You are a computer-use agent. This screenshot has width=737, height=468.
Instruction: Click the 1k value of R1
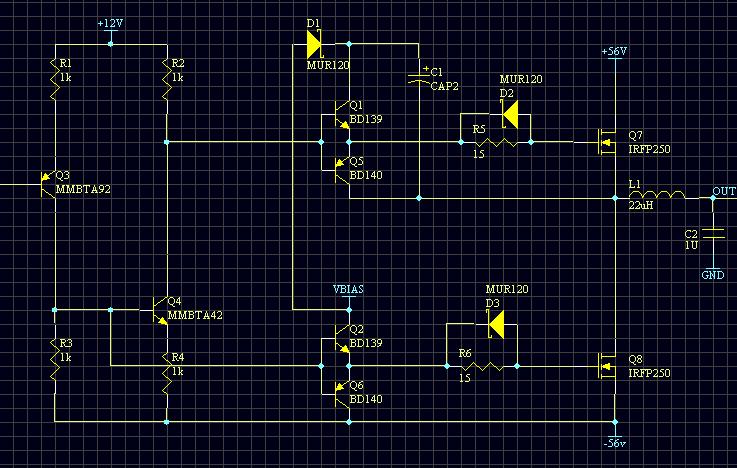[65, 78]
